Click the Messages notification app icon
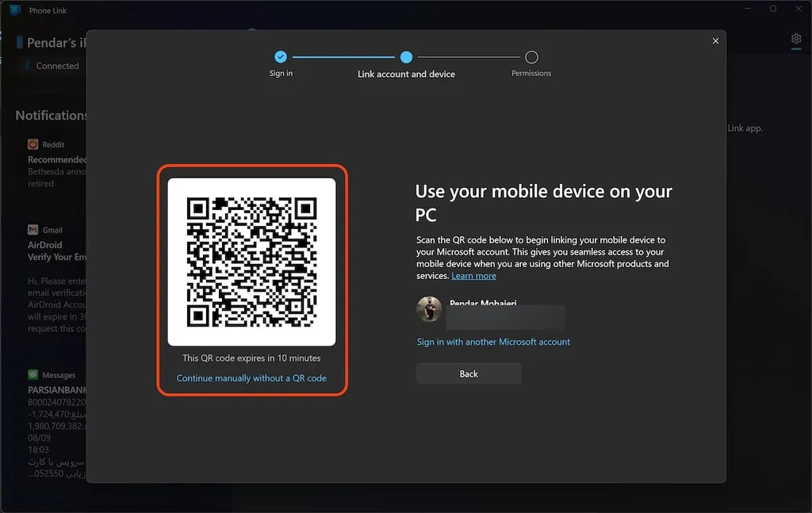Viewport: 812px width, 513px height. pos(33,375)
